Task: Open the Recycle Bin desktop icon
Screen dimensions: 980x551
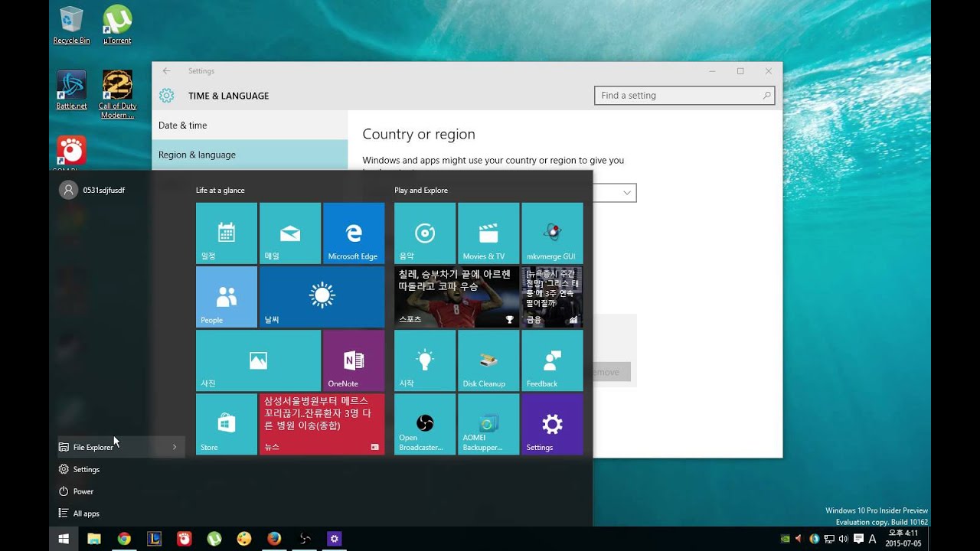Action: tap(71, 25)
